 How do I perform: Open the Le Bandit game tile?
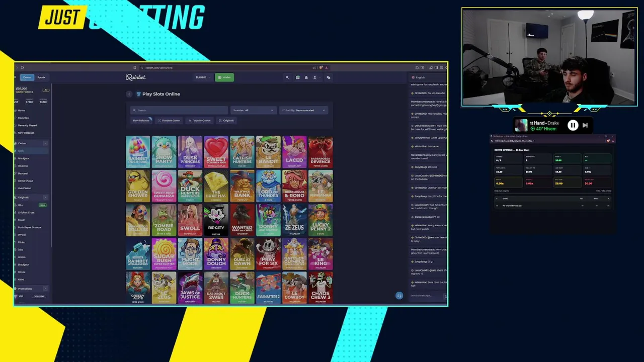coord(269,152)
